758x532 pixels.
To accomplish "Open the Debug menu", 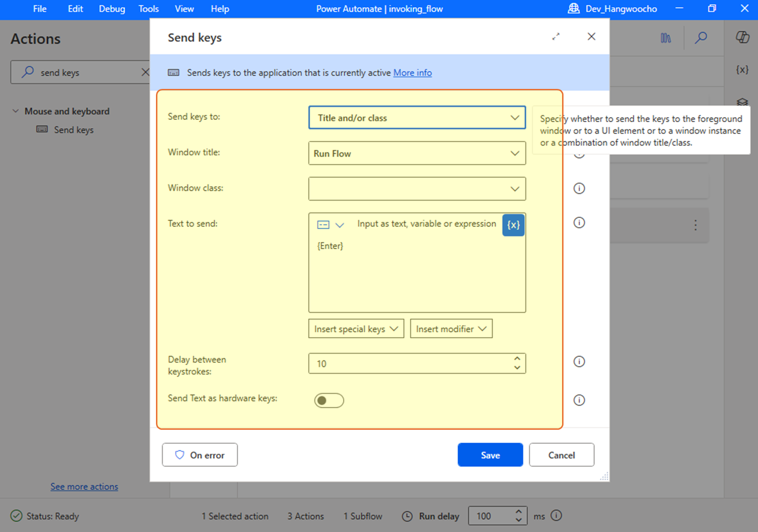I will click(112, 9).
